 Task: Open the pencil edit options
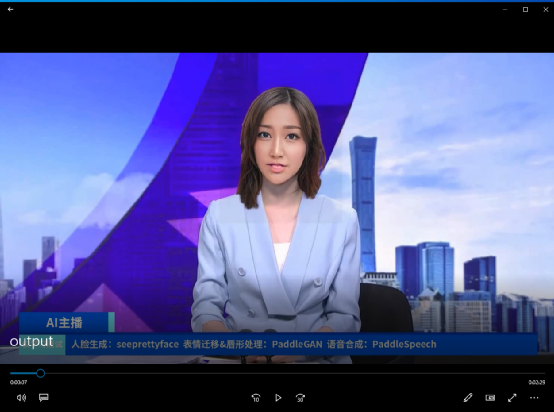click(x=468, y=398)
